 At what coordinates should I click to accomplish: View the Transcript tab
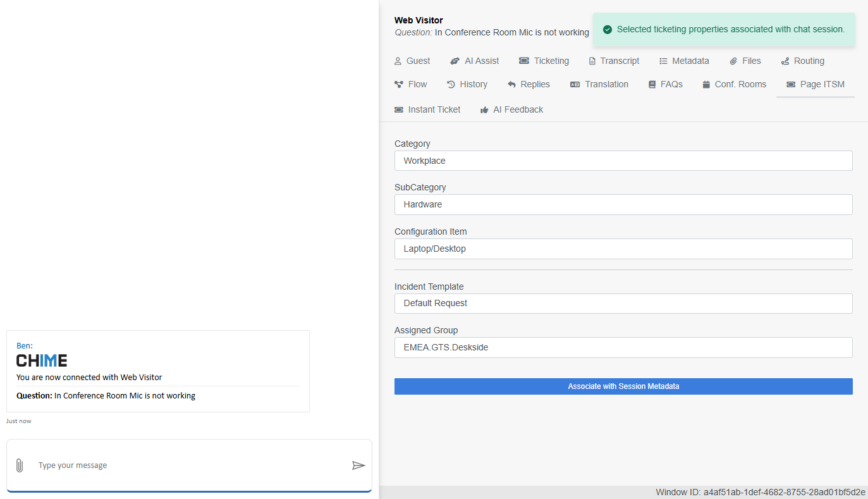coord(613,61)
